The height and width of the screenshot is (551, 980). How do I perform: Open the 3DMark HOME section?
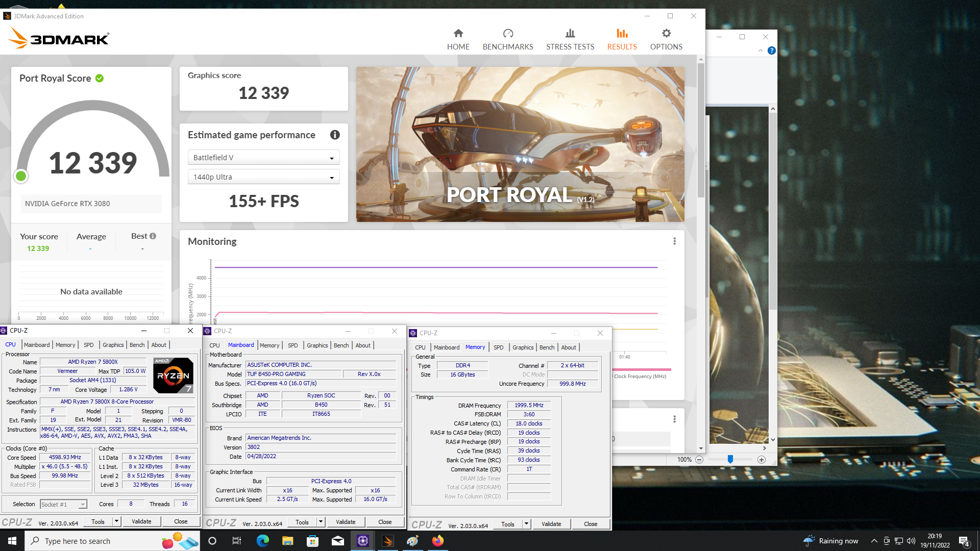click(458, 39)
